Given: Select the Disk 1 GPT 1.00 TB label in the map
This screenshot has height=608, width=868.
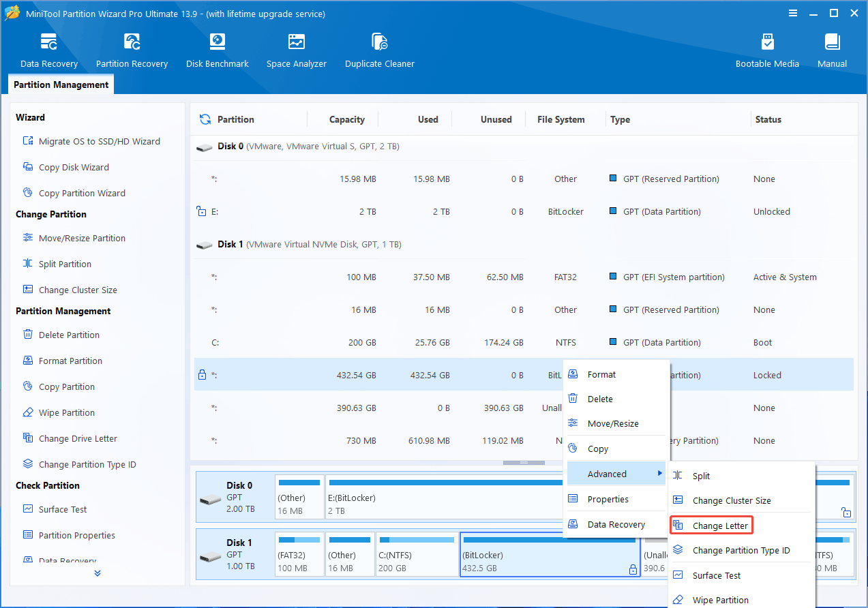Looking at the screenshot, I should [x=235, y=554].
